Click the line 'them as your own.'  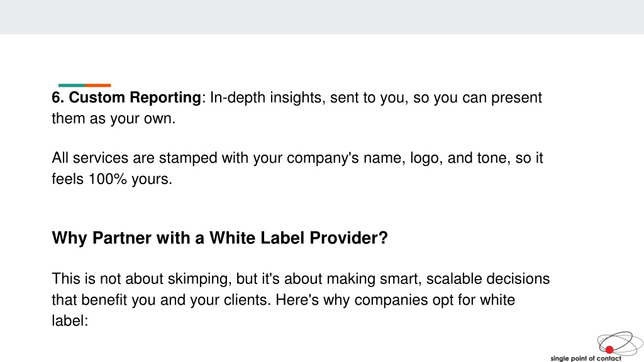point(114,119)
